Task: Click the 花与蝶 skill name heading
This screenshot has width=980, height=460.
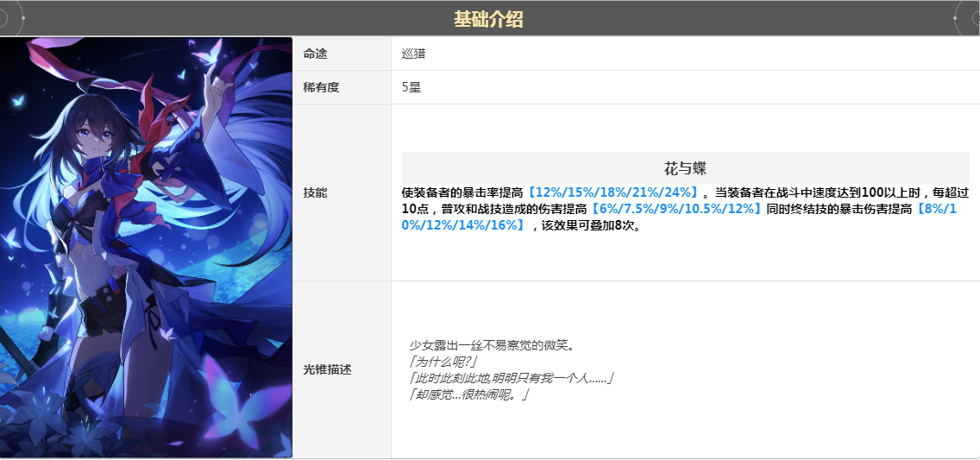Action: [685, 167]
